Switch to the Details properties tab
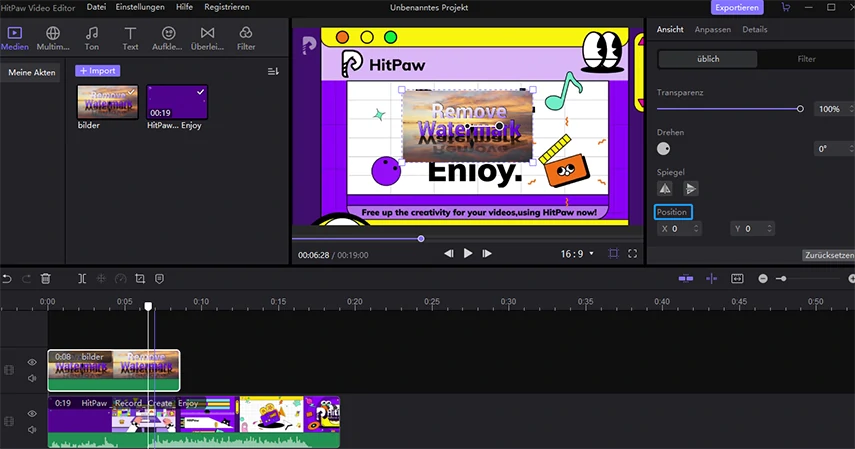 pyautogui.click(x=755, y=29)
